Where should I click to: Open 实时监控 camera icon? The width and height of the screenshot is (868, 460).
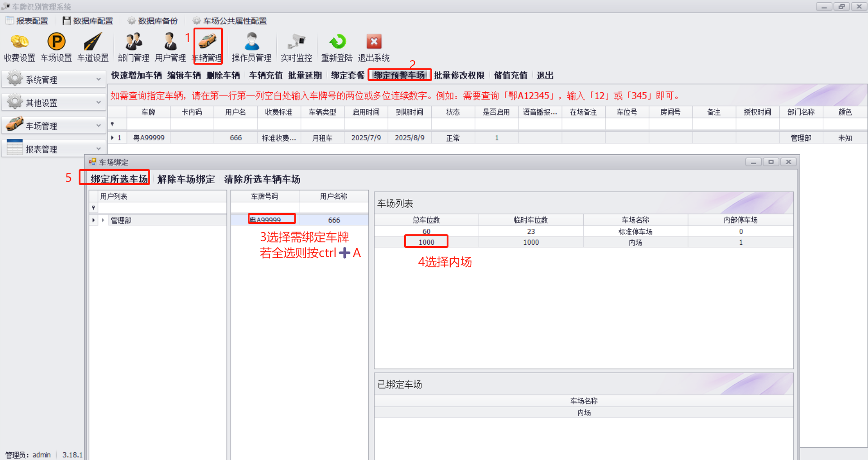pos(296,42)
